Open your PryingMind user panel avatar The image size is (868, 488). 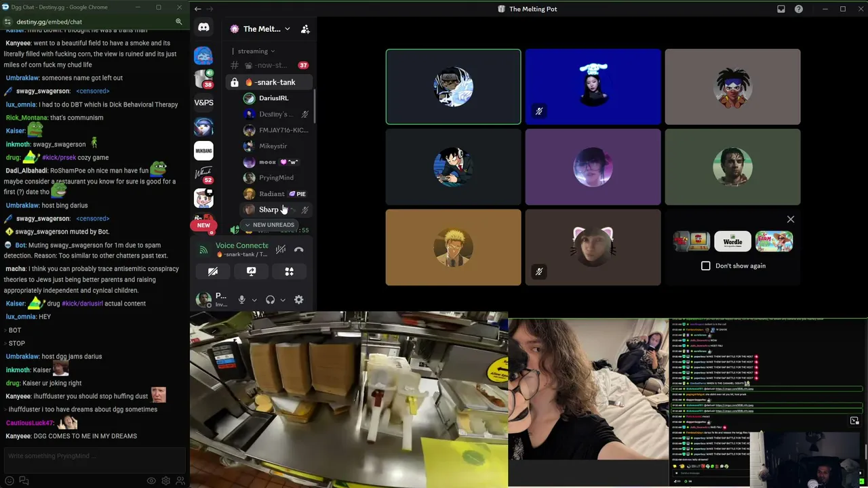203,300
